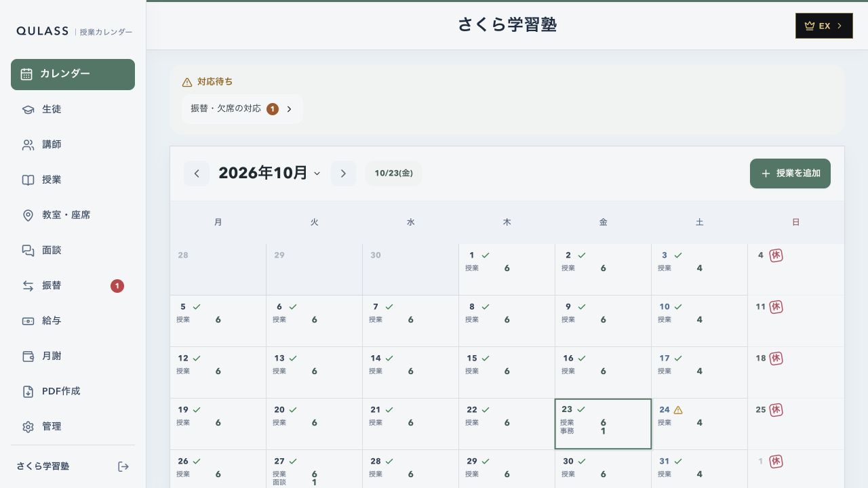Open the 管理 menu item
This screenshot has width=868, height=488.
(73, 426)
